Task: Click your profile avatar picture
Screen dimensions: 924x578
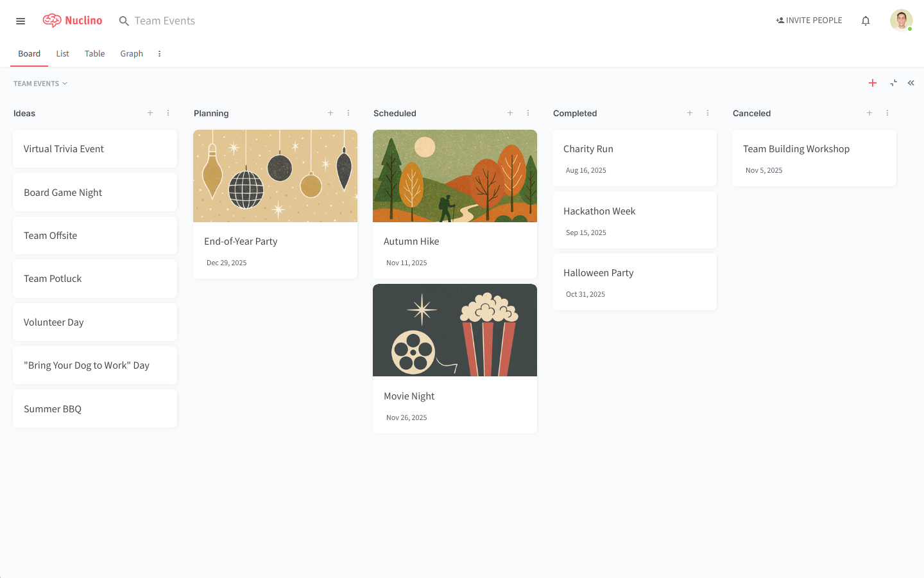Action: [x=901, y=20]
